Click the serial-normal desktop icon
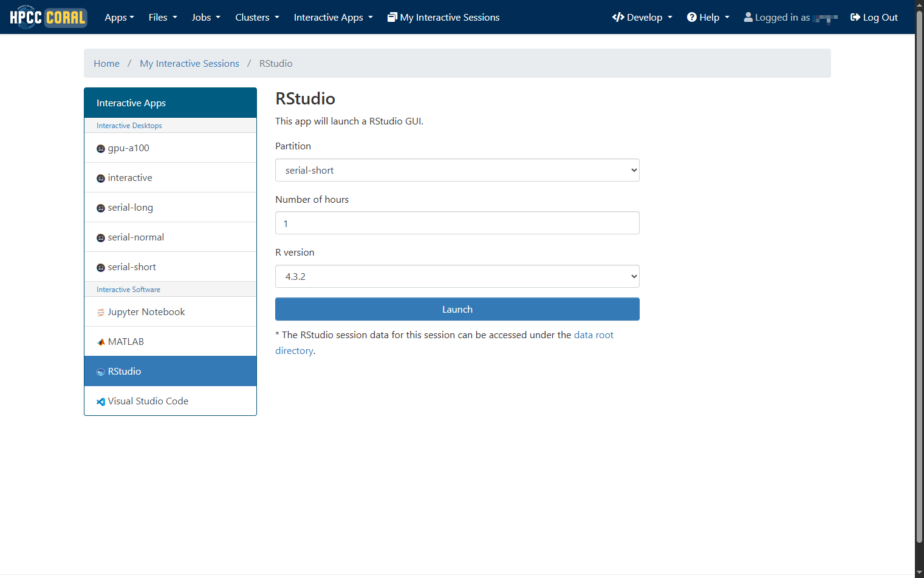924x578 pixels. (x=101, y=238)
